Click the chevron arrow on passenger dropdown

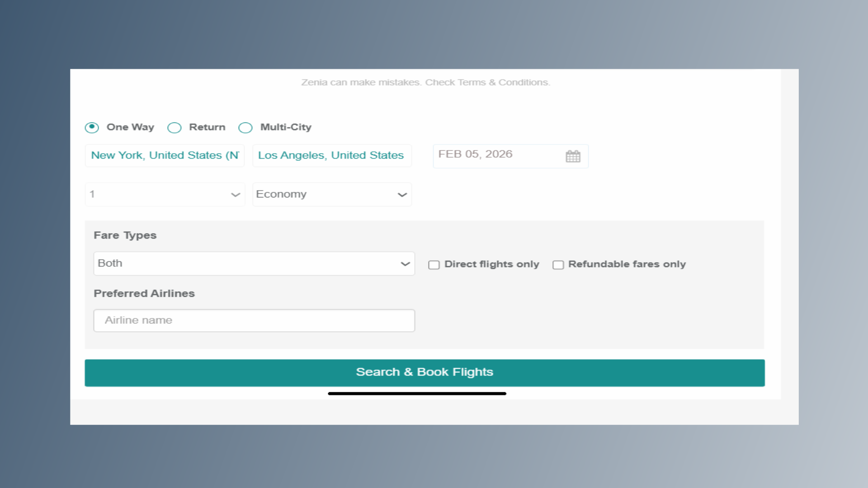click(x=236, y=195)
